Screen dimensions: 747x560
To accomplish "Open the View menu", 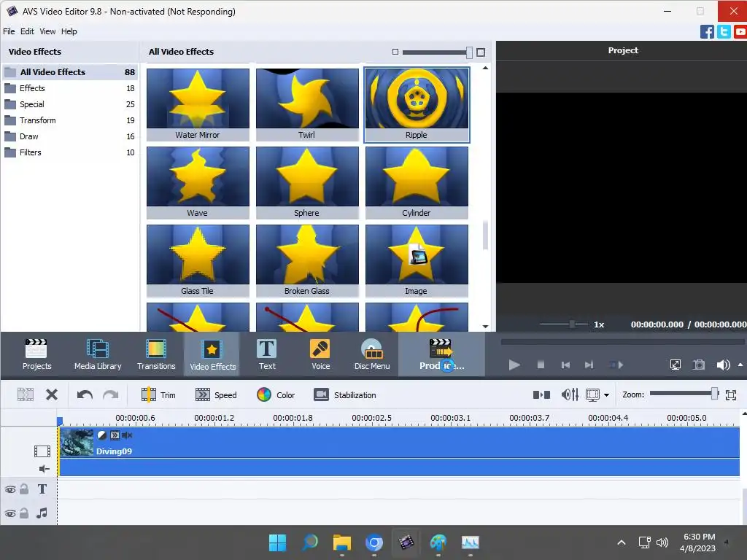I will (47, 31).
